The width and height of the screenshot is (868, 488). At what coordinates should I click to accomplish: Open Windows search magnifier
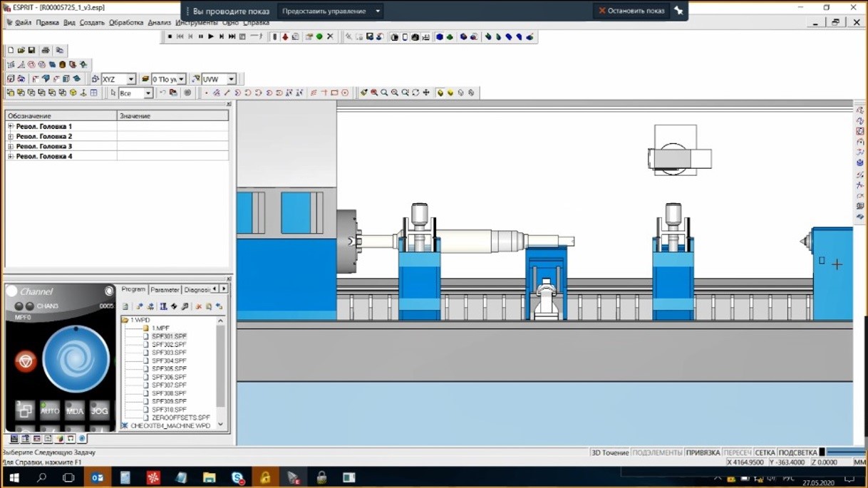coord(41,477)
